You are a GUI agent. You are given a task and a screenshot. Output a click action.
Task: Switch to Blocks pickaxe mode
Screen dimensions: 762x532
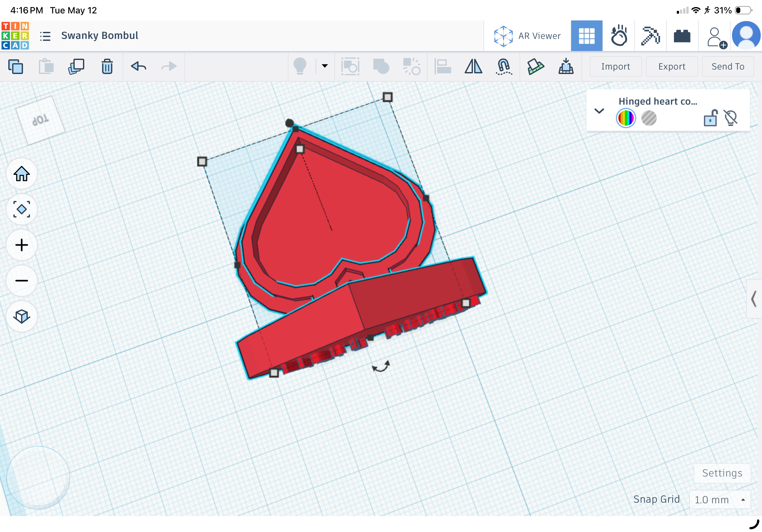651,36
